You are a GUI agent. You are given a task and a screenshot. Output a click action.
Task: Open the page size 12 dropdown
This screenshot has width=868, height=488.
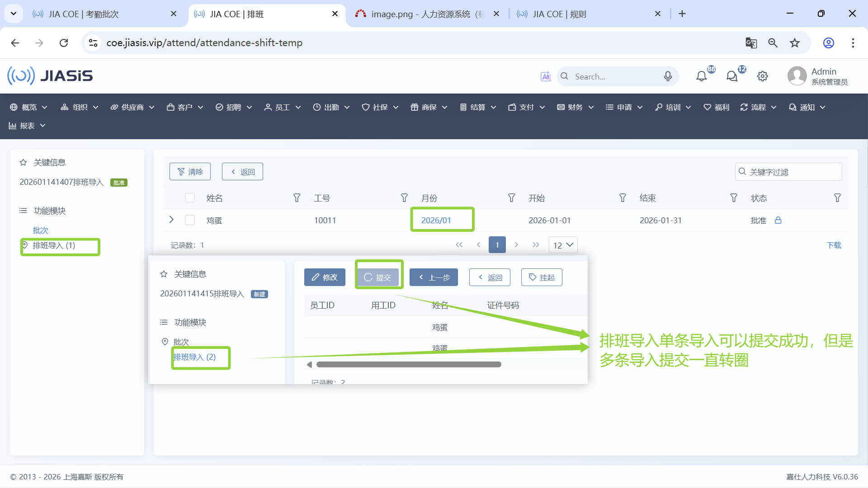click(x=563, y=245)
